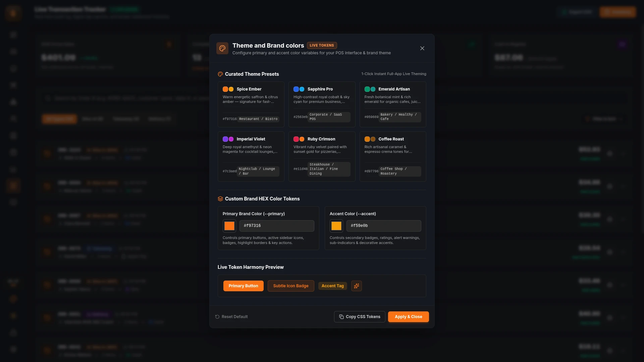This screenshot has height=362, width=644.
Task: Click Apply & Close
Action: point(409,317)
